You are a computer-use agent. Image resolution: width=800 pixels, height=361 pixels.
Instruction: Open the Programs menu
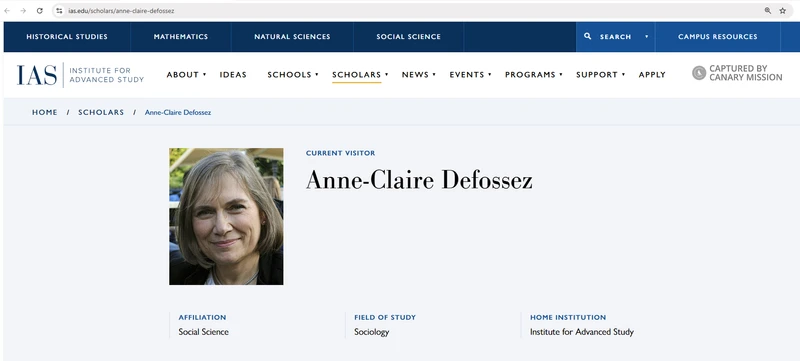(530, 74)
